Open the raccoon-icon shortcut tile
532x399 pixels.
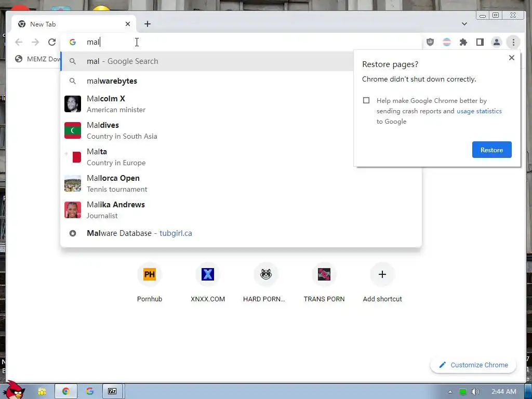[265, 283]
